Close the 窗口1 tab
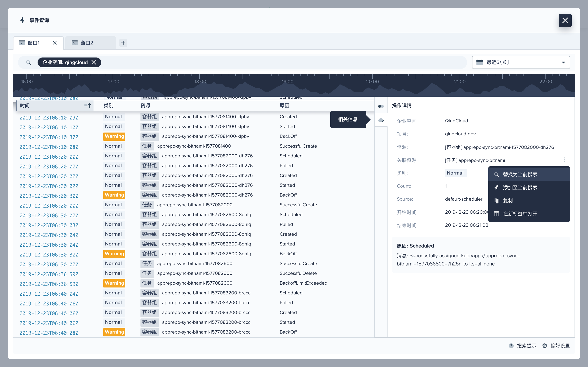Viewport: 588px width, 367px height. 55,43
